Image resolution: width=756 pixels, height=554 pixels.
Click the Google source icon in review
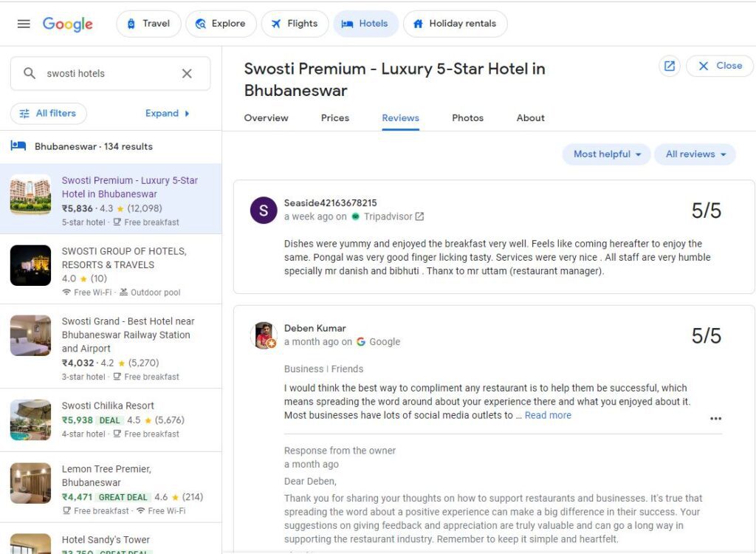pos(360,342)
